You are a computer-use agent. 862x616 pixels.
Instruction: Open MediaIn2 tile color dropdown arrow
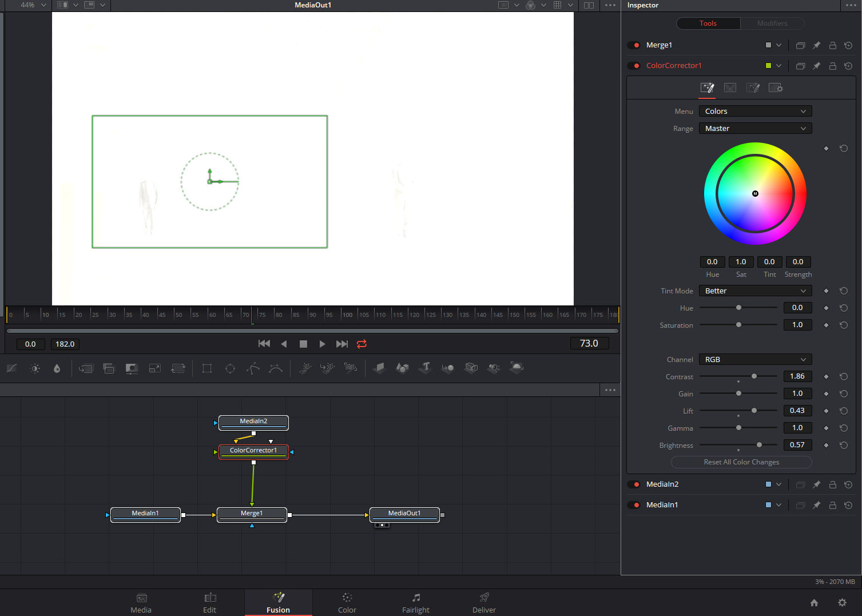click(778, 484)
